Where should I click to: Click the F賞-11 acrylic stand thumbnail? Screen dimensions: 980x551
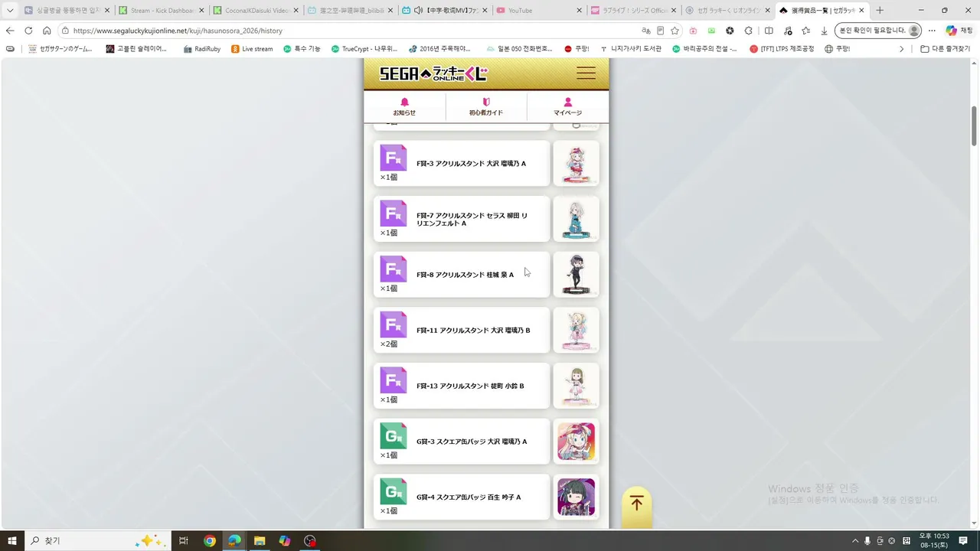(576, 330)
